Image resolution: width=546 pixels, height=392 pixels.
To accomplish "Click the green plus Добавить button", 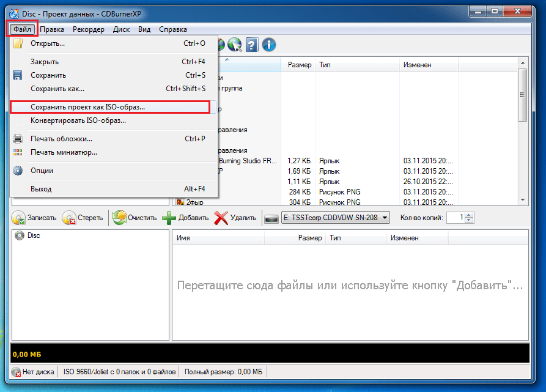I will pos(185,218).
